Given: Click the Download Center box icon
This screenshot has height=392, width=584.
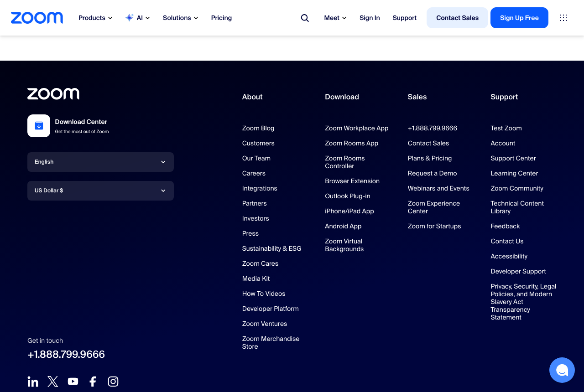Looking at the screenshot, I should 39,126.
